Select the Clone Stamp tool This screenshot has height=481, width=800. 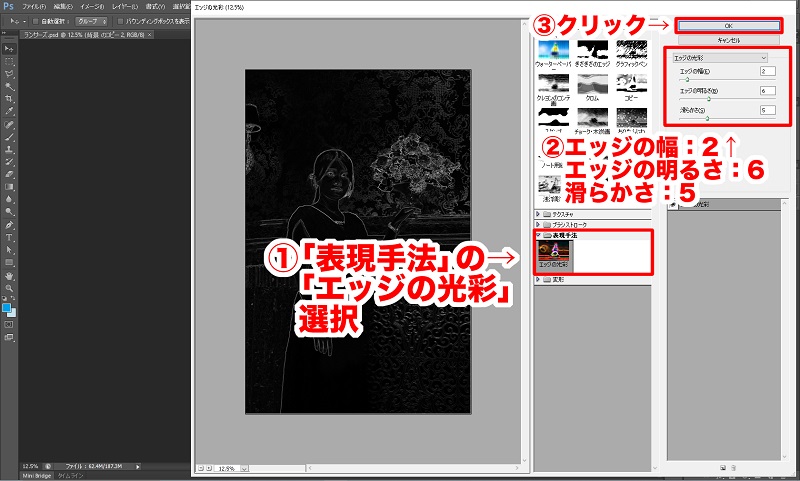(9, 150)
